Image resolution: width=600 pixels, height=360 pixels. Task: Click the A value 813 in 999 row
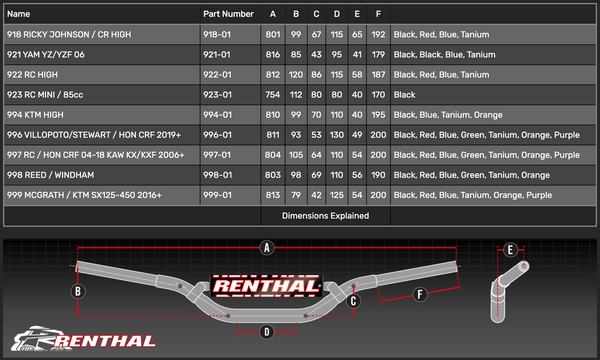pos(273,195)
